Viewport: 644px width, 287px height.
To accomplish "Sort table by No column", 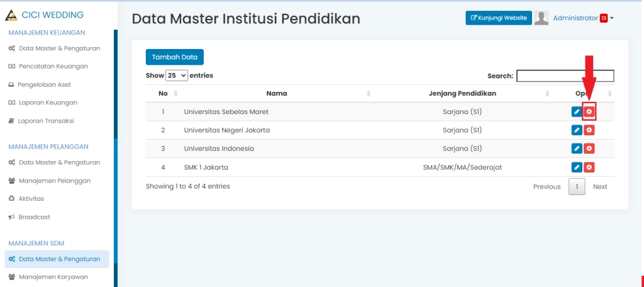I will 163,94.
